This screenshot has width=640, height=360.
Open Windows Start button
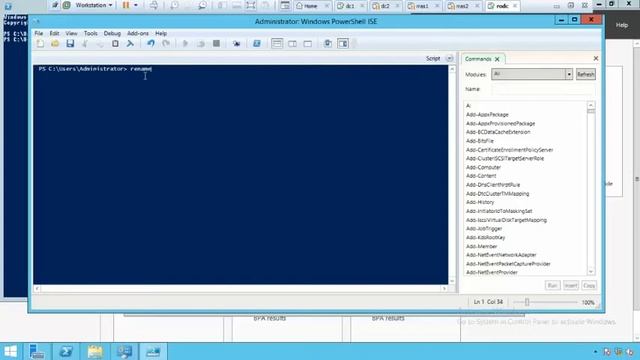click(x=11, y=351)
